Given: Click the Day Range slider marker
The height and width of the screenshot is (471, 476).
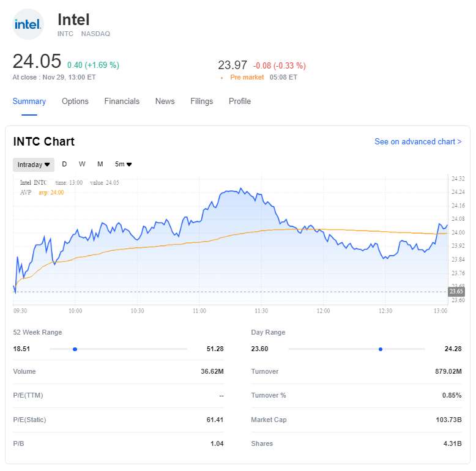Looking at the screenshot, I should coord(381,349).
